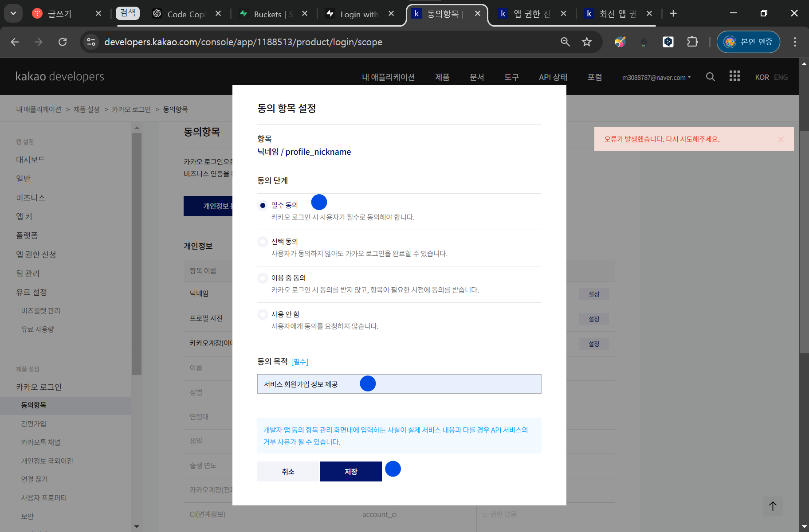This screenshot has height=532, width=809.
Task: Open the zoom magnifier in address bar
Action: [565, 42]
